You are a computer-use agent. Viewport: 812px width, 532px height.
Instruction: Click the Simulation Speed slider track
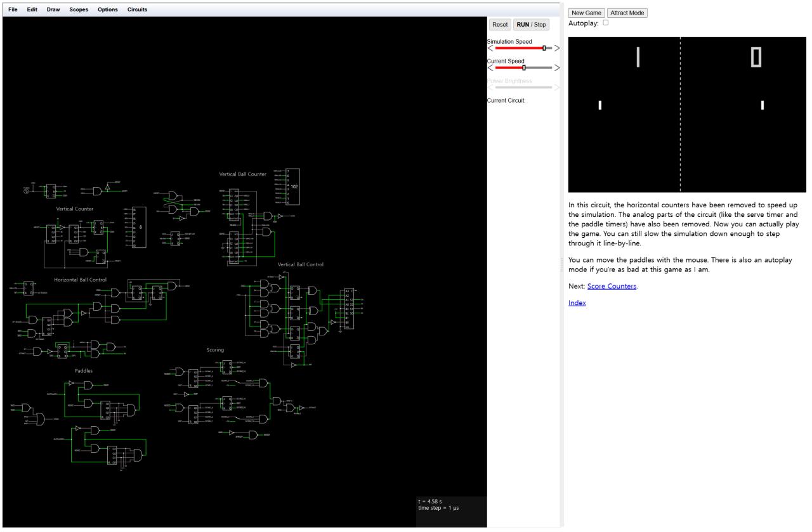click(x=523, y=48)
